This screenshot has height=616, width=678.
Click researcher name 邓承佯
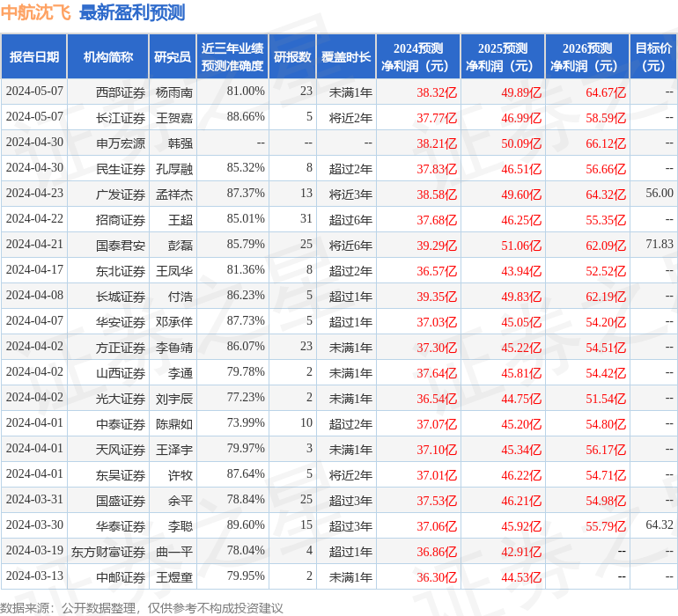coord(174,322)
